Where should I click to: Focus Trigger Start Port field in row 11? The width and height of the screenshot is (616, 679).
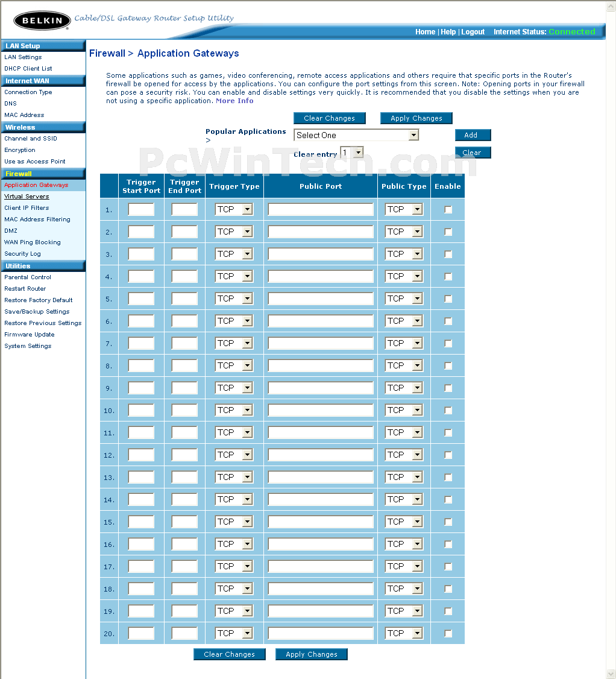point(141,432)
